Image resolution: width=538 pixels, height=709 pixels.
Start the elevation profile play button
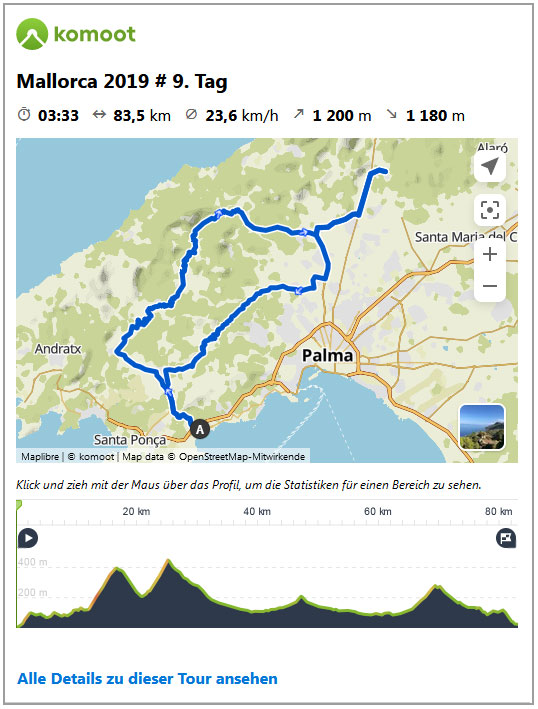[28, 538]
